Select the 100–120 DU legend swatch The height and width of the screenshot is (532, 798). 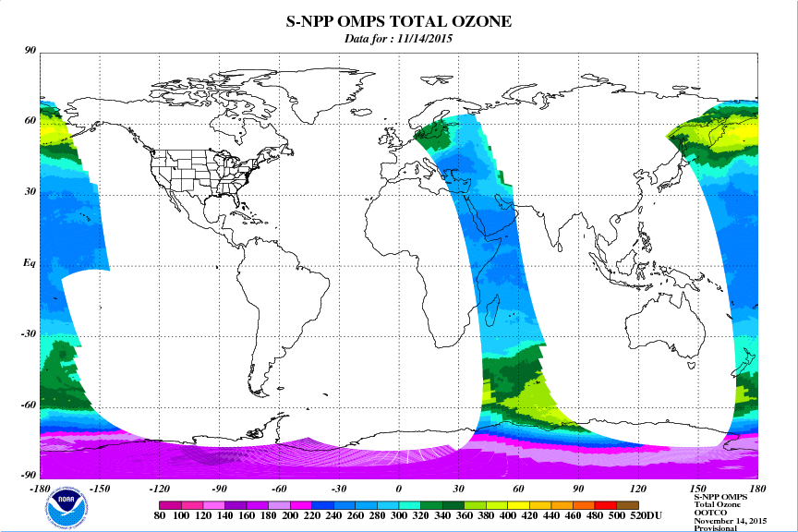192,505
